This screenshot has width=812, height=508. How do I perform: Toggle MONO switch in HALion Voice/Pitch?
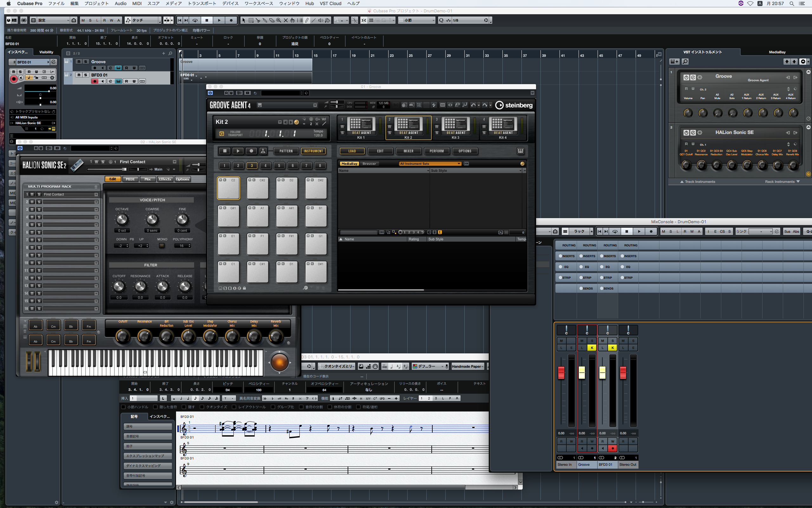tap(162, 246)
